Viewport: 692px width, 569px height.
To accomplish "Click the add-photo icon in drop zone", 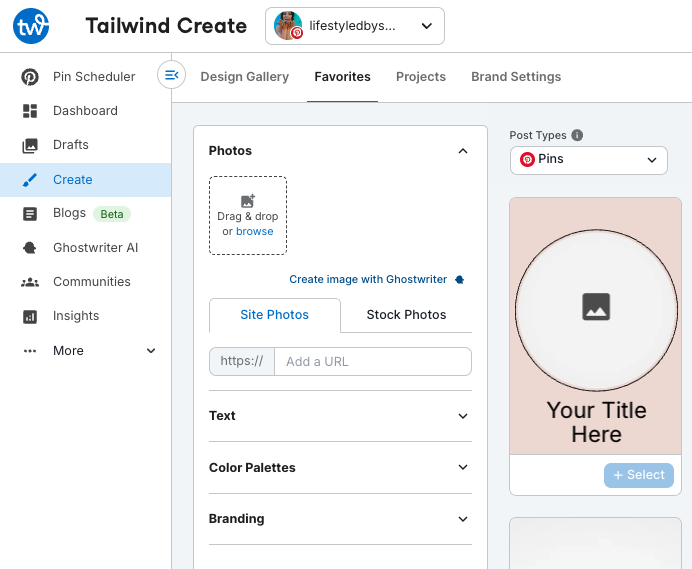I will [248, 201].
